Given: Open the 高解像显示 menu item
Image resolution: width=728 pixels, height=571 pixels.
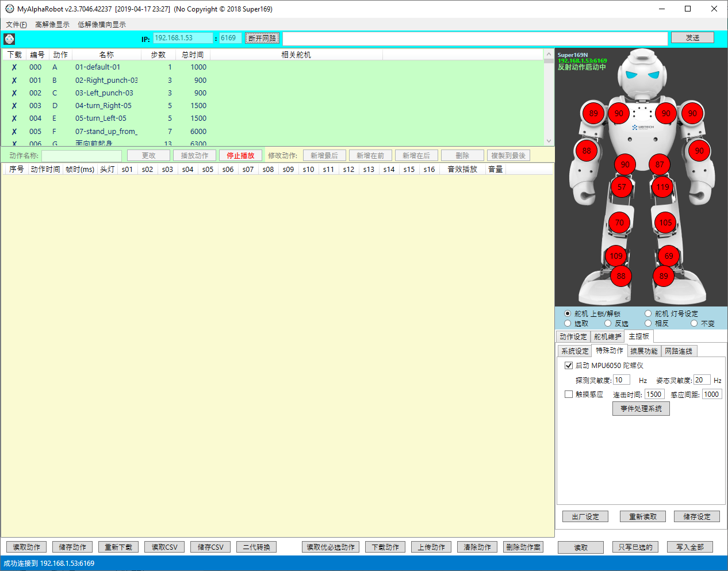Looking at the screenshot, I should (x=52, y=24).
